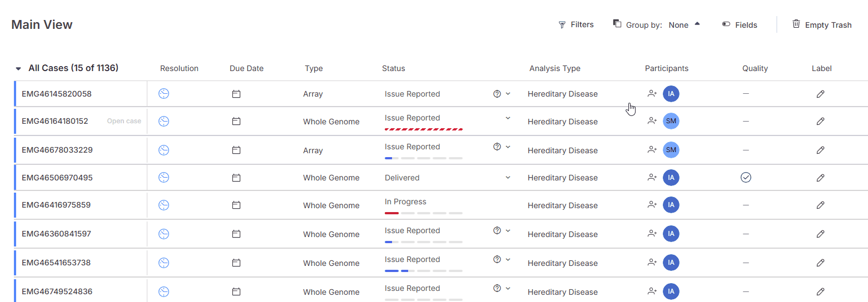Edit label pencil for EMG46749524836
Viewport: 868px width, 302px height.
point(820,291)
